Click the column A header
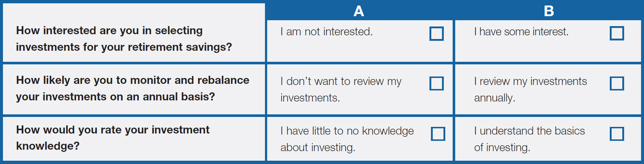 [x=359, y=11]
